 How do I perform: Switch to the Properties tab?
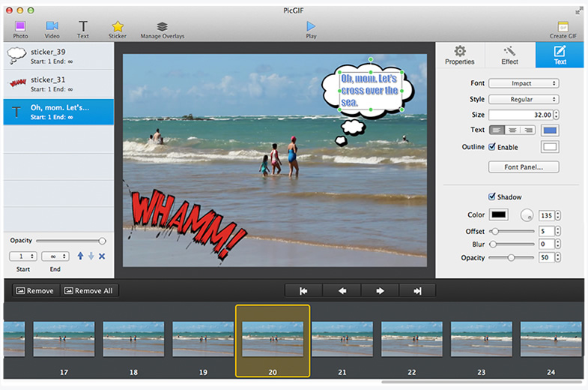point(460,55)
